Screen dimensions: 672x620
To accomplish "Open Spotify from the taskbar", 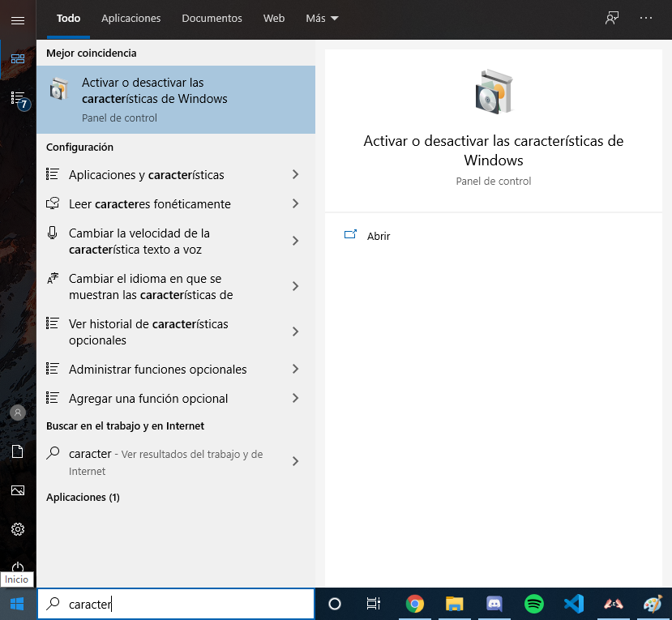I will click(x=533, y=604).
